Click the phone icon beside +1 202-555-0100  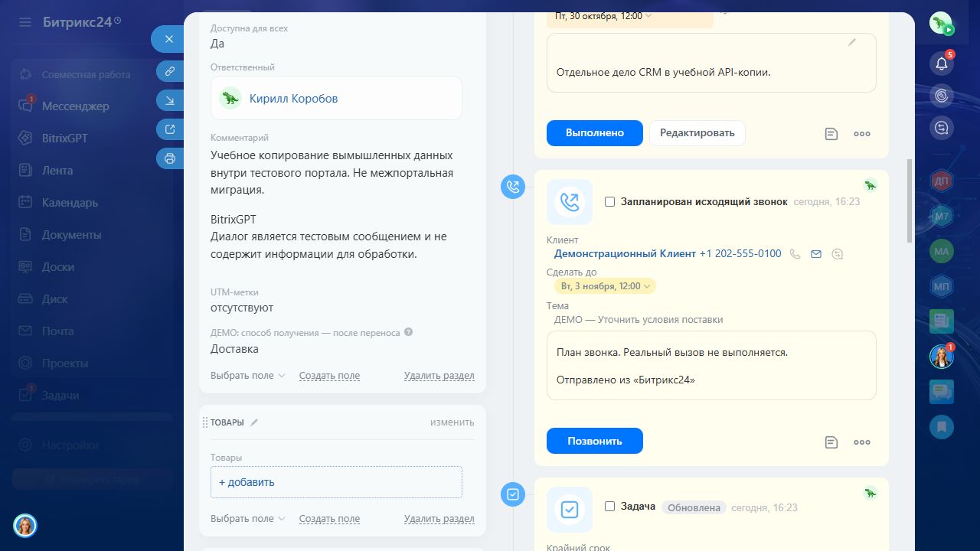coord(795,254)
